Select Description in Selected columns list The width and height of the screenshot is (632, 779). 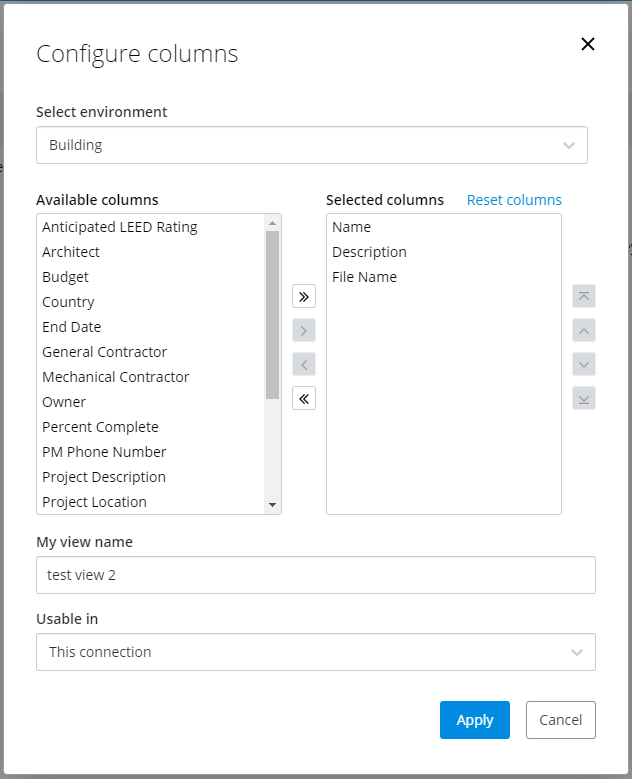[x=369, y=252]
